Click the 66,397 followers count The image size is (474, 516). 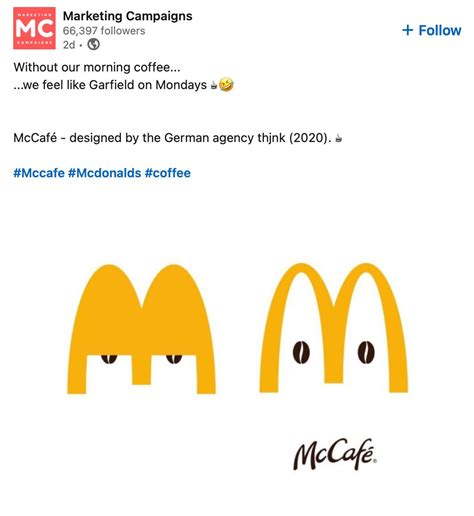click(x=104, y=31)
